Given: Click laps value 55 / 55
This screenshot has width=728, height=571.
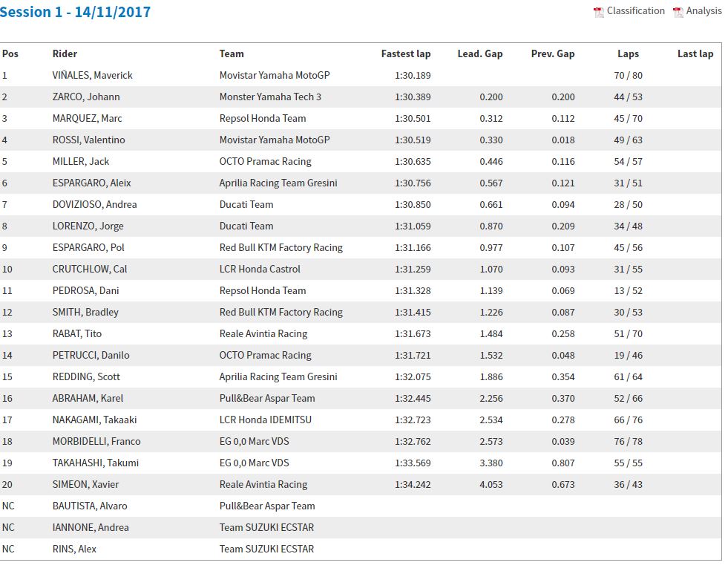Looking at the screenshot, I should [628, 463].
